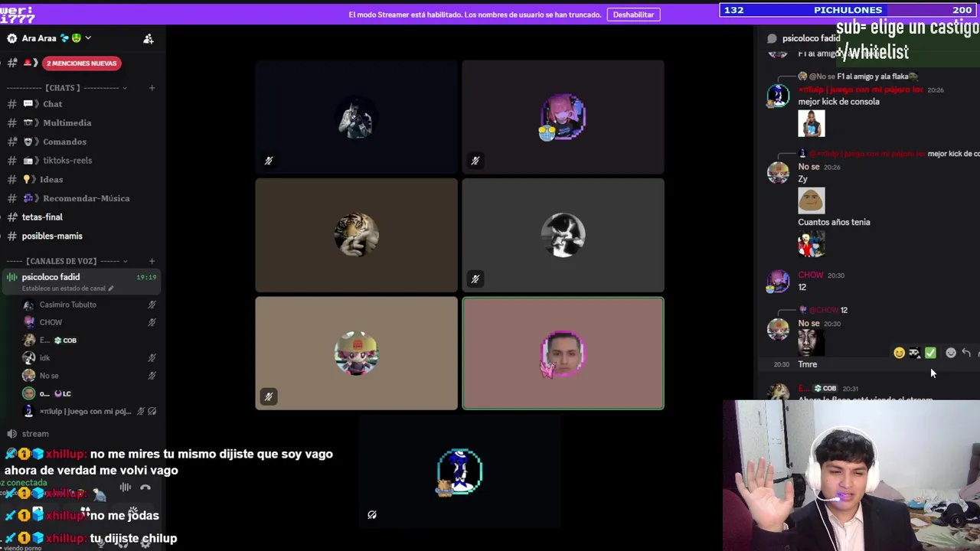Click the Deshabilitar button in streamer banner

633,15
